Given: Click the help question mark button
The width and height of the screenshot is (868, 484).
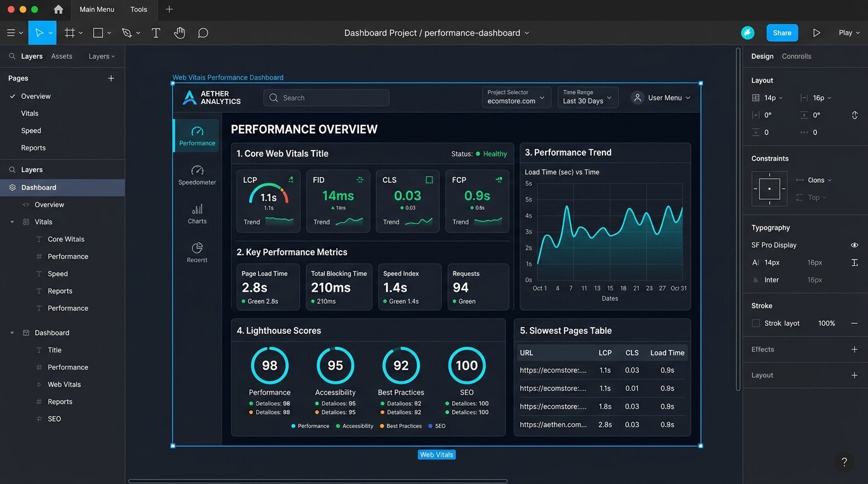Looking at the screenshot, I should [x=844, y=462].
